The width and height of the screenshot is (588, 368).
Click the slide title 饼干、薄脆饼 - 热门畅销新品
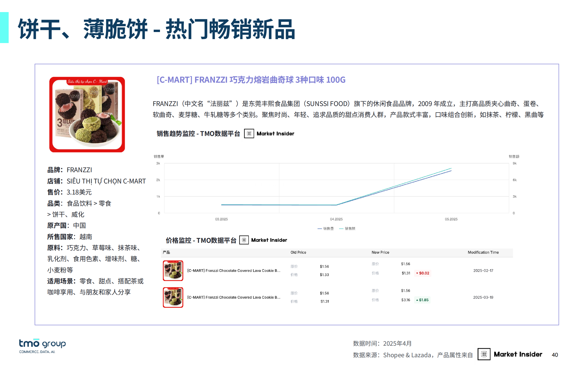click(x=157, y=29)
